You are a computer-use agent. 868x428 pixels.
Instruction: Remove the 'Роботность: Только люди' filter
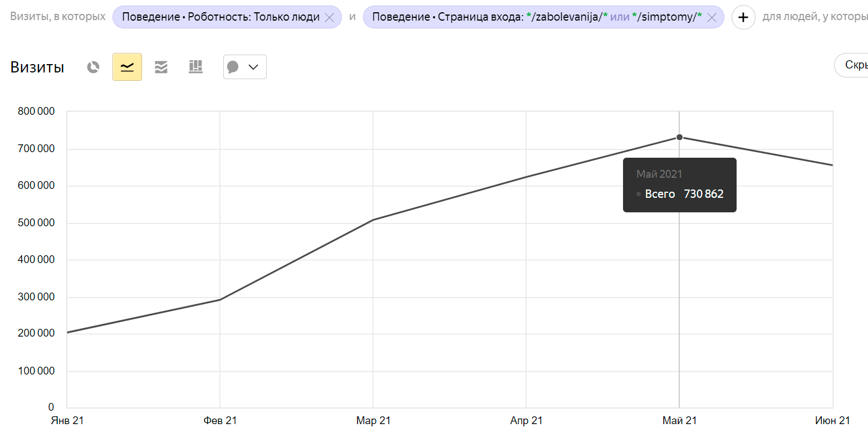pyautogui.click(x=329, y=17)
